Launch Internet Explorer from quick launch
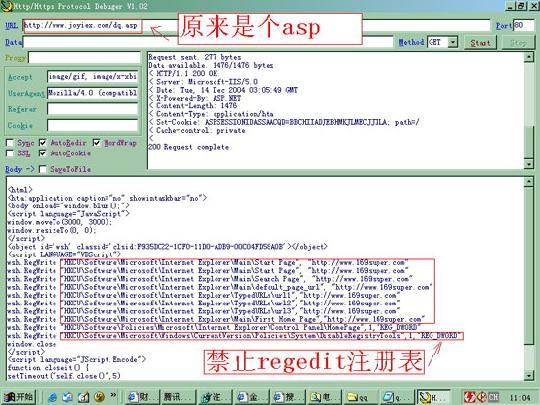 tap(52, 397)
